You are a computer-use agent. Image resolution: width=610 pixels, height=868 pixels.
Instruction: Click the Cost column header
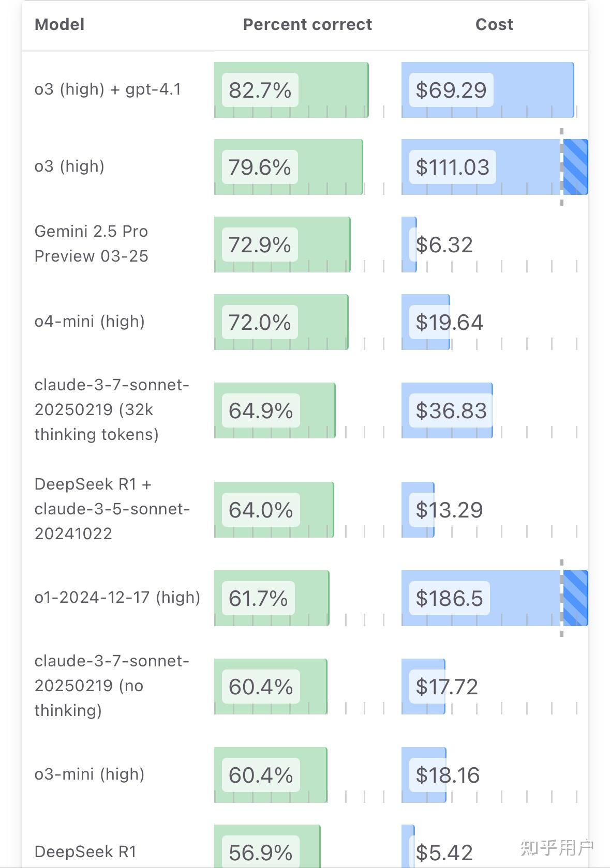[494, 24]
